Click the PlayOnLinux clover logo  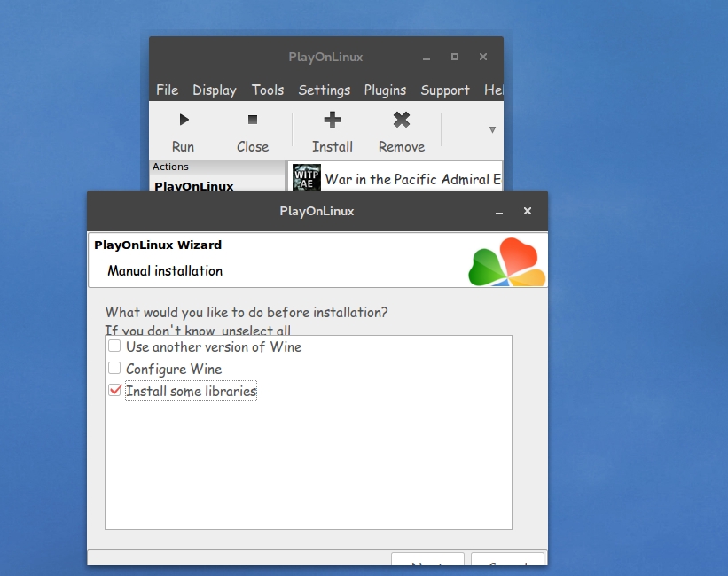(507, 261)
